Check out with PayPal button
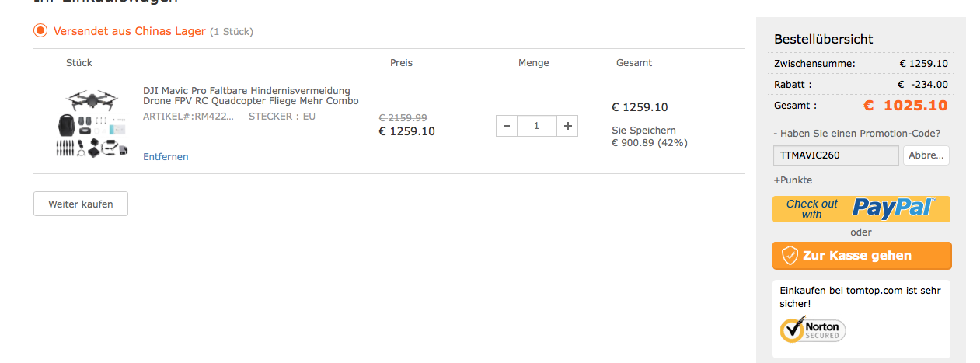The height and width of the screenshot is (363, 980). (861, 208)
